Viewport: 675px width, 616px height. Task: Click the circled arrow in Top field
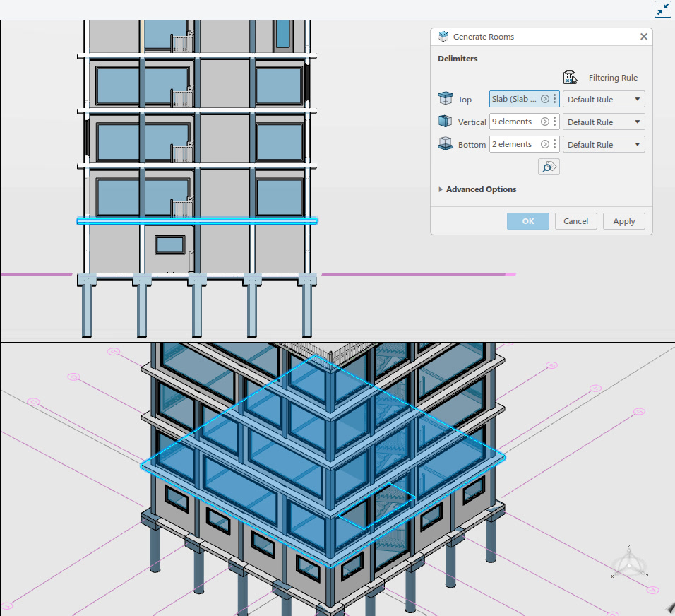(x=545, y=99)
